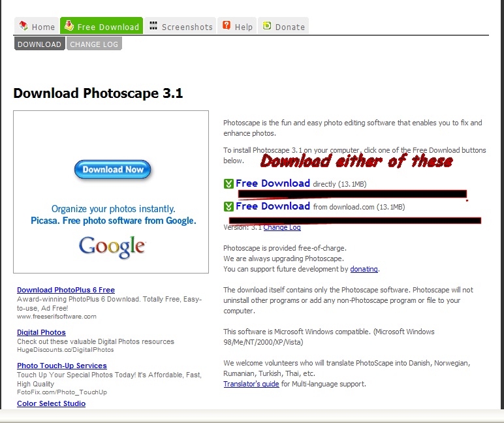The image size is (504, 423).
Task: Click the Google logo in the ad
Action: [x=112, y=247]
